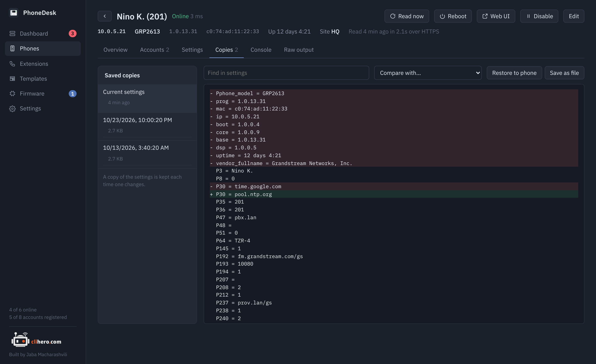Open the Templates section
The width and height of the screenshot is (596, 364).
click(43, 79)
